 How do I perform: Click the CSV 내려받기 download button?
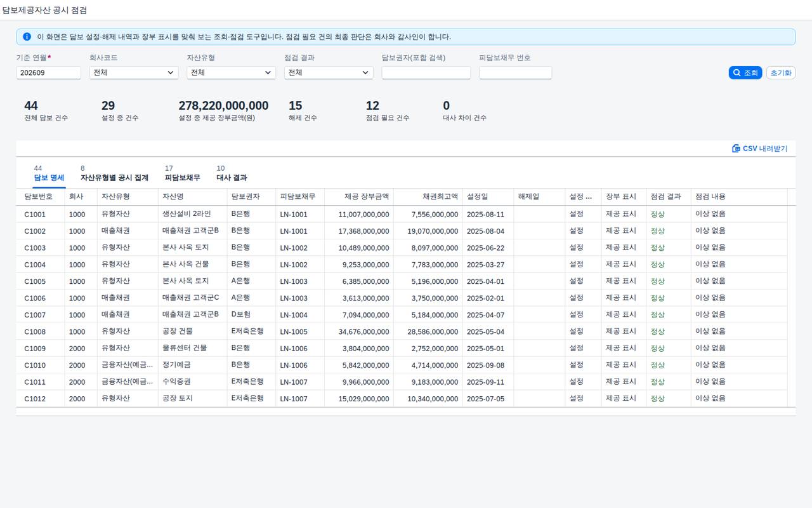[759, 149]
